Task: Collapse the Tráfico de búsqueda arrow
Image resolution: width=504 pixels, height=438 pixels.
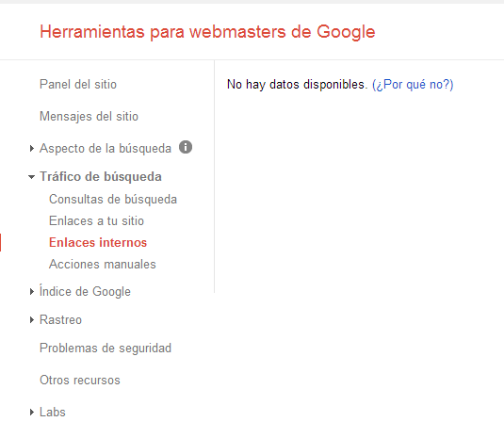Action: (x=31, y=177)
